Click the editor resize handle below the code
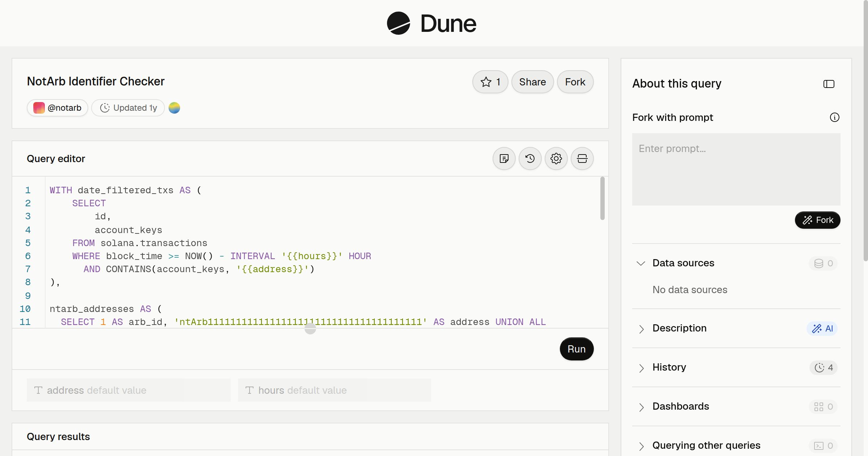868x456 pixels. pos(310,329)
